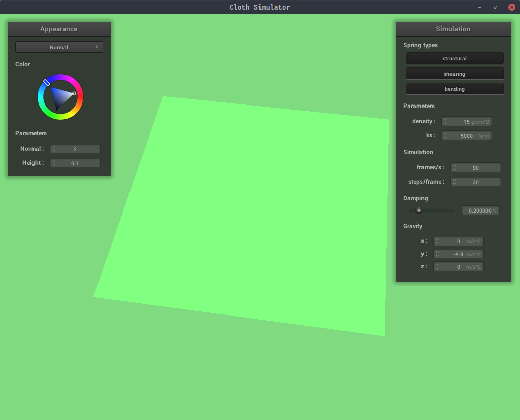This screenshot has width=520, height=420.
Task: Toggle shearing spring type
Action: (x=454, y=74)
